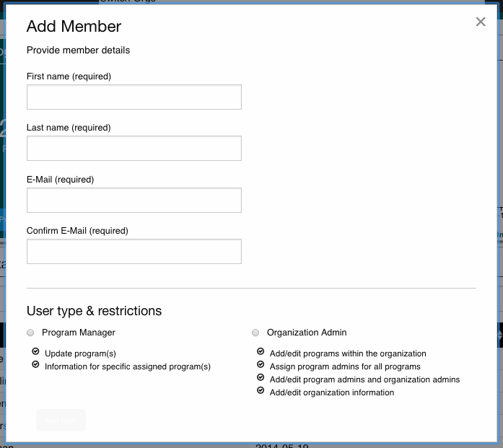Click the 'Last name (required)' label

tap(69, 128)
